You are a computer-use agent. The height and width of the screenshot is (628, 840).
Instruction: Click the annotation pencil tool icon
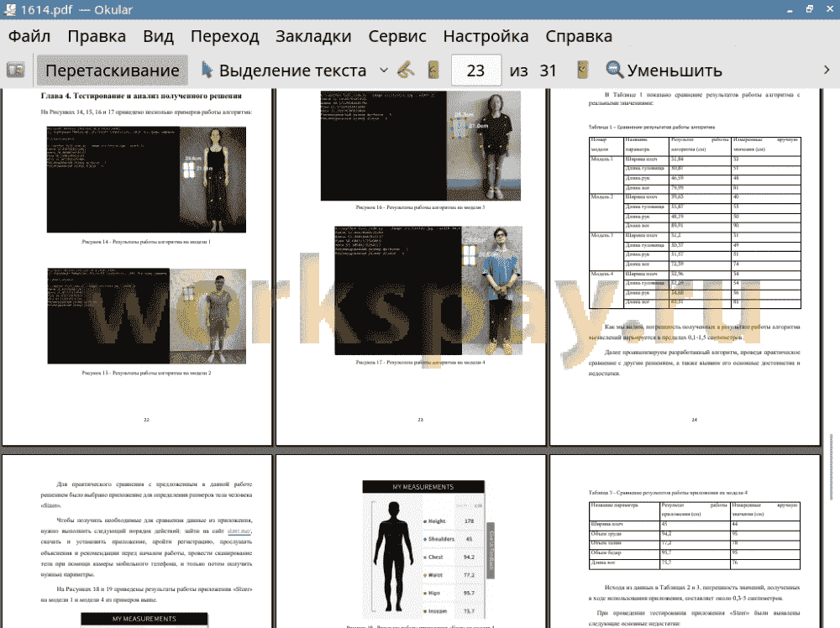click(x=406, y=71)
